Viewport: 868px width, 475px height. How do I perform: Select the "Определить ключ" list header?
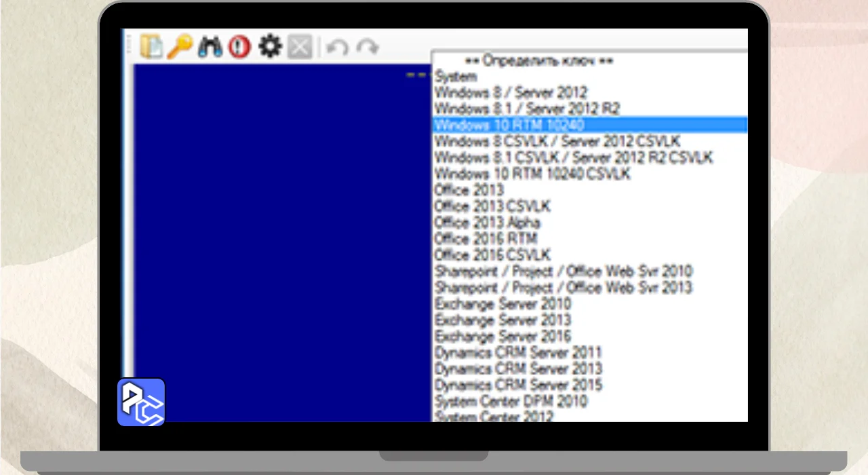tap(539, 61)
